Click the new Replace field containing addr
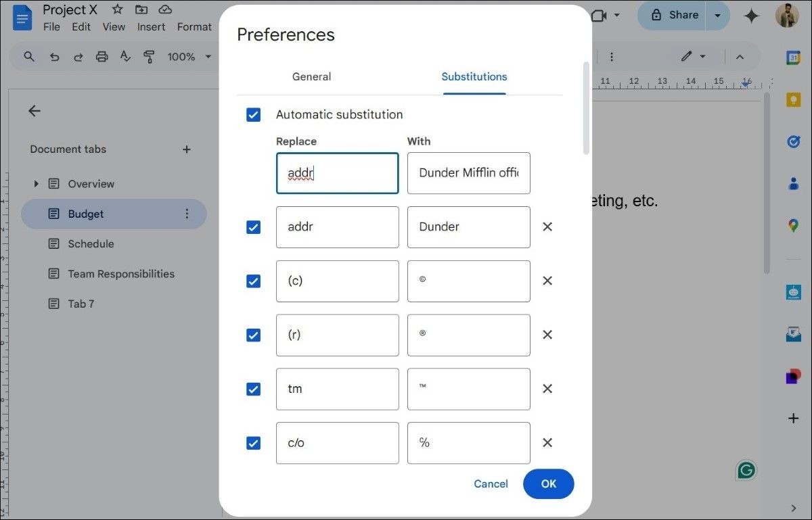The image size is (812, 520). (x=337, y=173)
